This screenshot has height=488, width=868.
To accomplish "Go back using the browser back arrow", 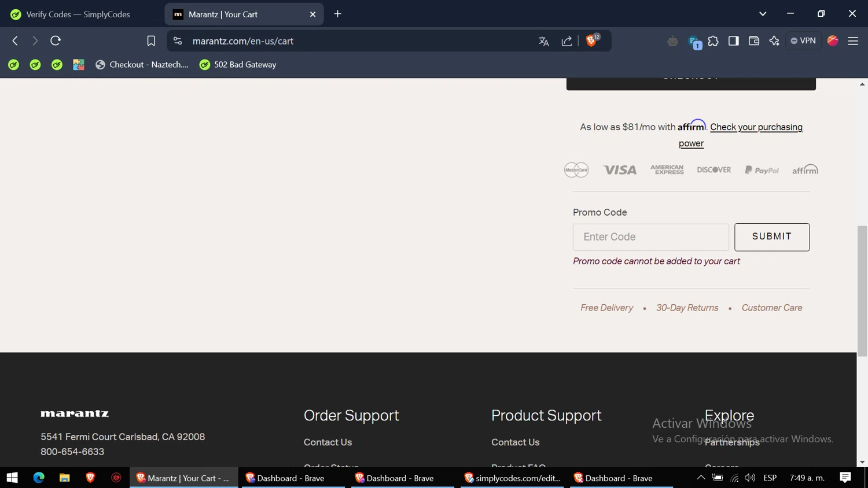I will tap(15, 41).
